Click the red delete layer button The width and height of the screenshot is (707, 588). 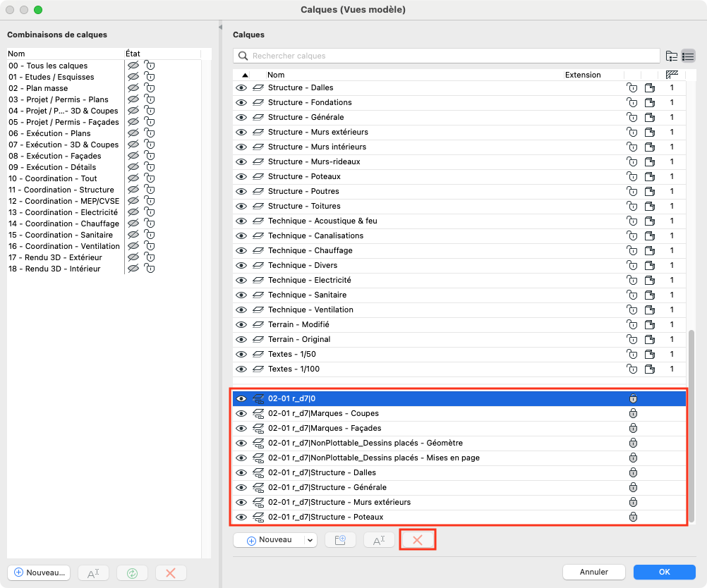418,540
